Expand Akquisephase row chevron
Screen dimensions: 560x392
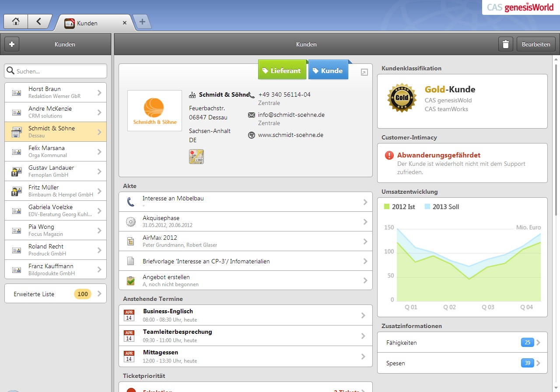365,222
